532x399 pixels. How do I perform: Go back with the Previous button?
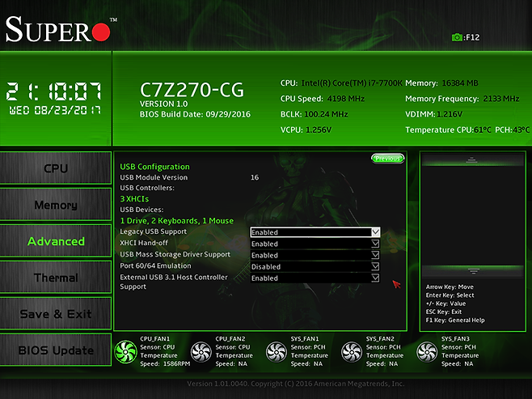pyautogui.click(x=387, y=159)
